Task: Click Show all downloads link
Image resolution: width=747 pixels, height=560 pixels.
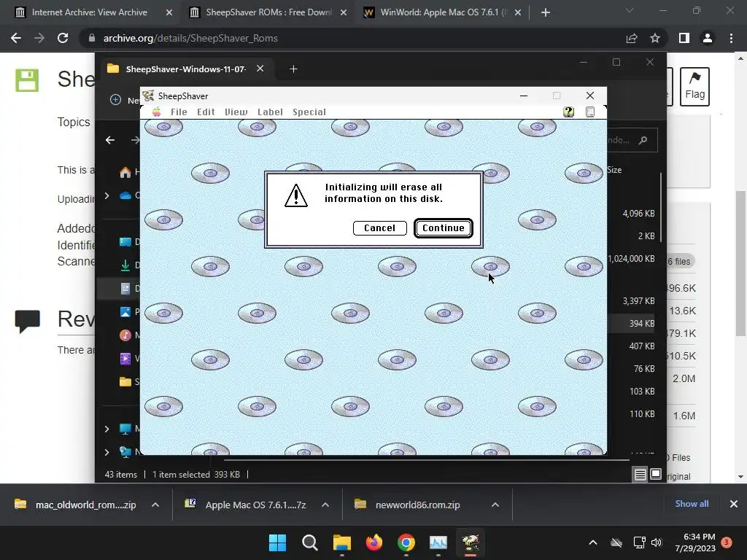Action: click(x=692, y=504)
